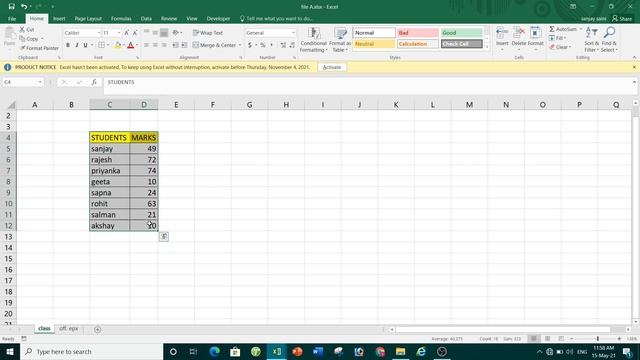This screenshot has height=360, width=640.
Task: Click the Cut scissors icon
Action: [x=22, y=29]
